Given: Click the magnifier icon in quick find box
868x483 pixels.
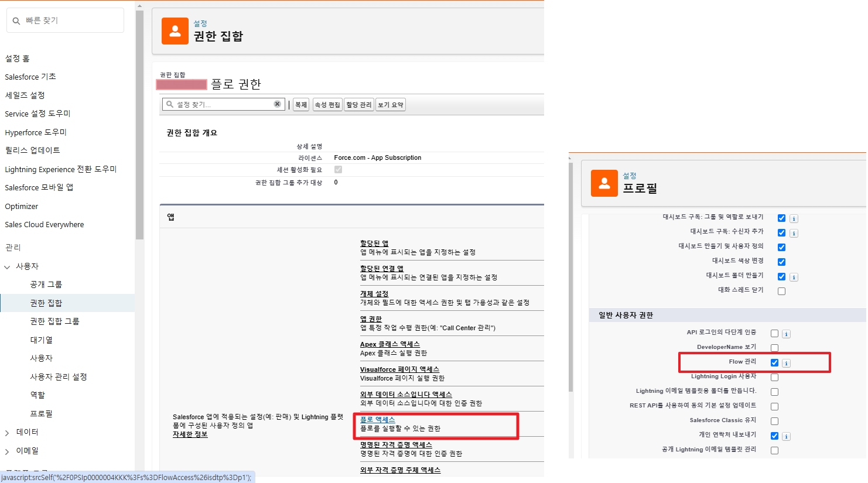Looking at the screenshot, I should pyautogui.click(x=16, y=21).
